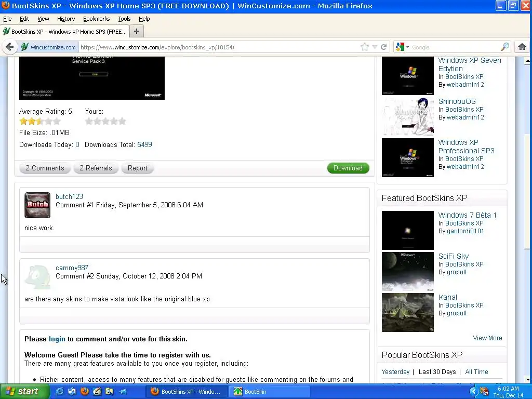
Task: Open Windows XP Professional SP3 link
Action: pos(466,146)
